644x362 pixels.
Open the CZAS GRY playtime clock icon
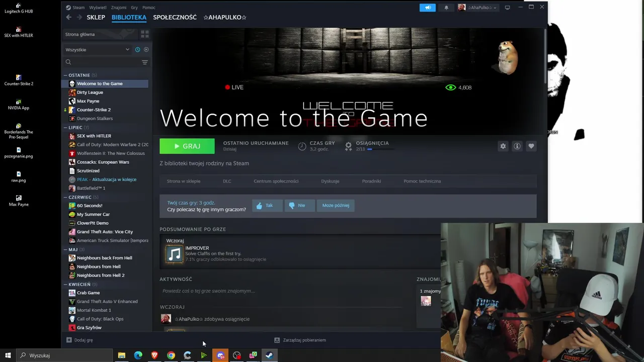302,146
